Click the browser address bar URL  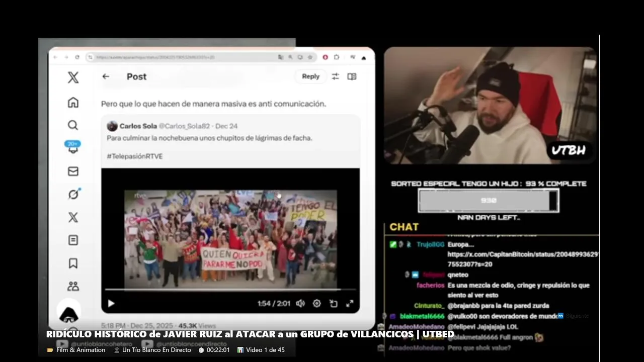pyautogui.click(x=155, y=57)
